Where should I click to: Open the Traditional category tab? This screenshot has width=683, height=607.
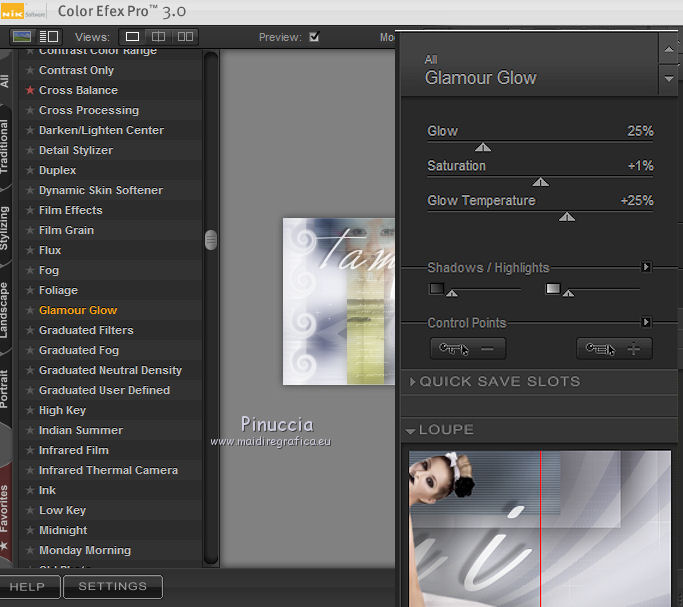(4, 147)
